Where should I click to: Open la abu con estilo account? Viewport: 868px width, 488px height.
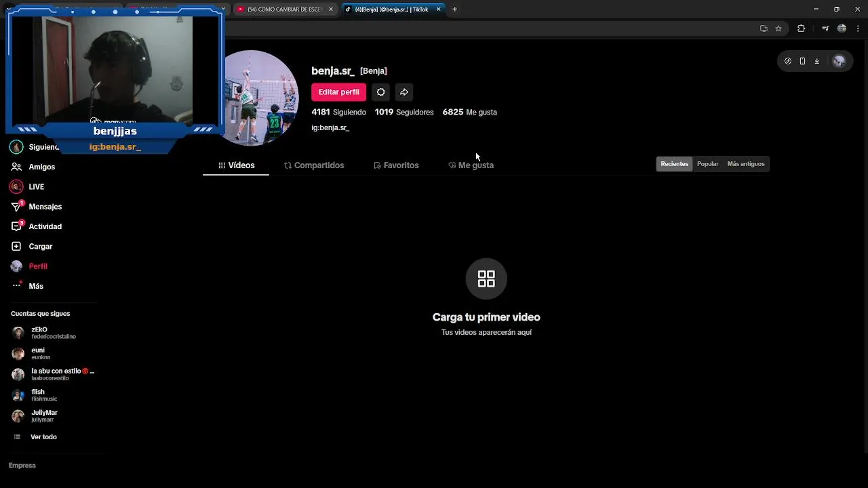click(x=53, y=374)
